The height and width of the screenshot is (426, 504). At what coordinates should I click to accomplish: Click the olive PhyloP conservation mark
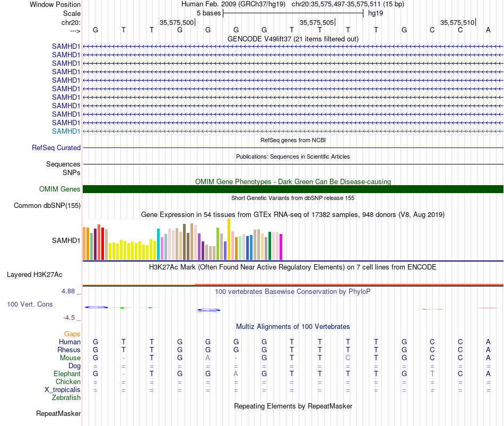(432, 309)
